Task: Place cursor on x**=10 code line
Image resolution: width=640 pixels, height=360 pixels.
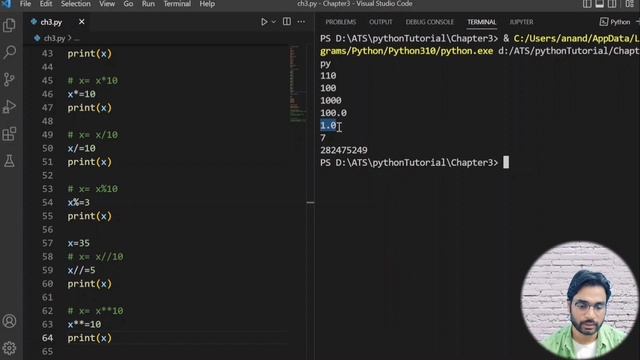Action: pyautogui.click(x=84, y=324)
